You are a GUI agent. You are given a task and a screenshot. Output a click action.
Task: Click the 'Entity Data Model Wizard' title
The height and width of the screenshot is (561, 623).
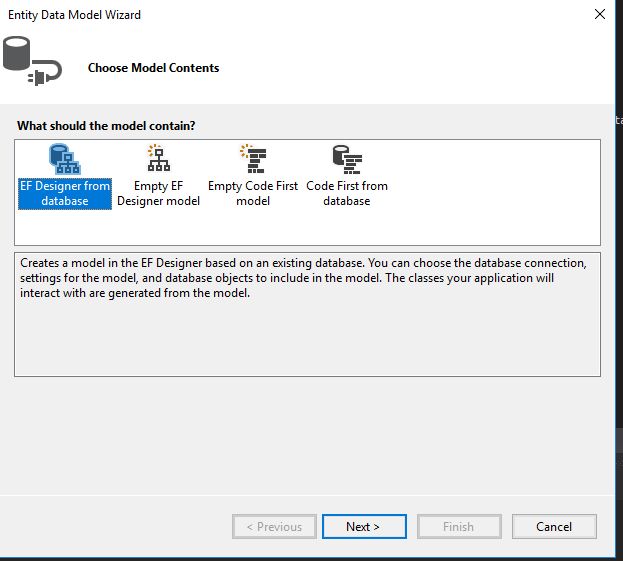point(74,15)
